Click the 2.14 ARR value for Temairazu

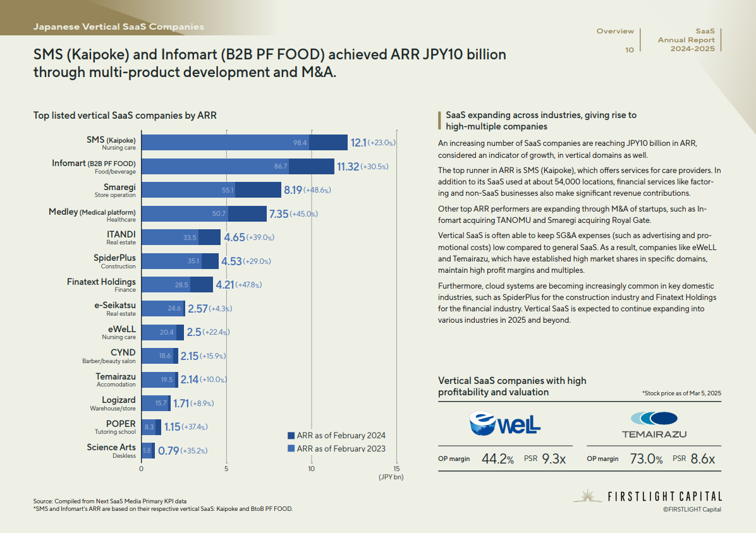(190, 380)
